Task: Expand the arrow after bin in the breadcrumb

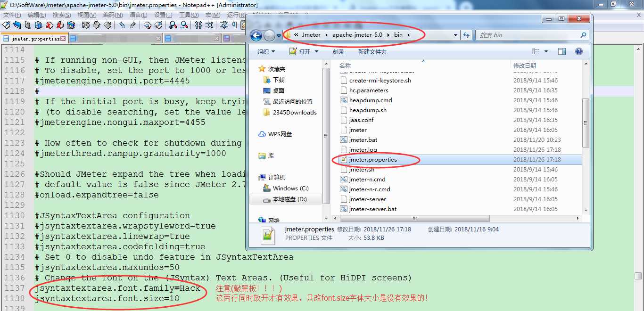Action: pyautogui.click(x=409, y=35)
